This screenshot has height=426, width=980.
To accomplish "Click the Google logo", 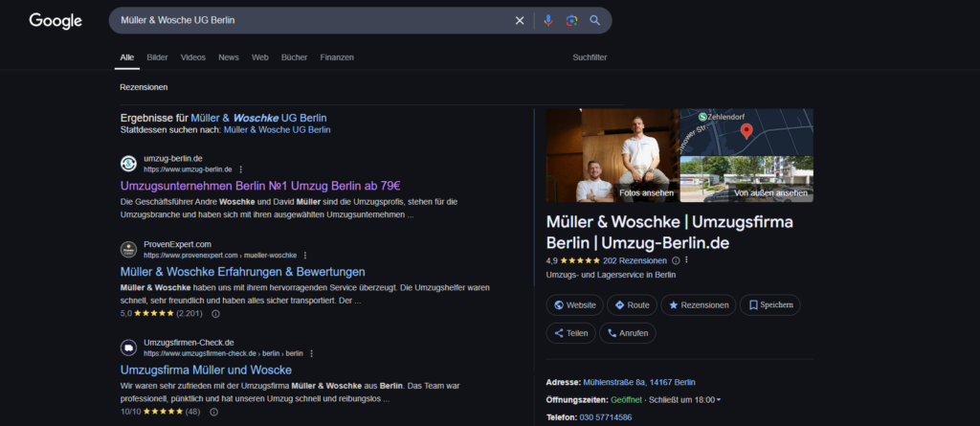I will (x=56, y=21).
